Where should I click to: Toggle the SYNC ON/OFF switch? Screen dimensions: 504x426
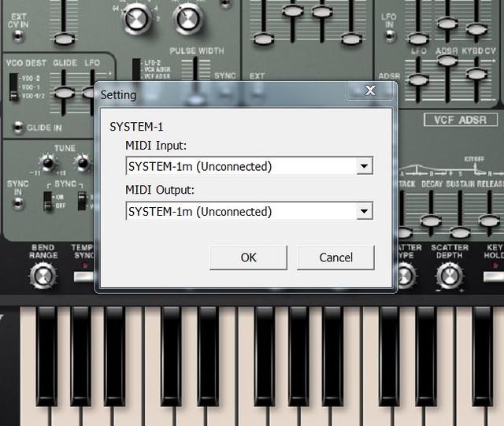point(47,202)
